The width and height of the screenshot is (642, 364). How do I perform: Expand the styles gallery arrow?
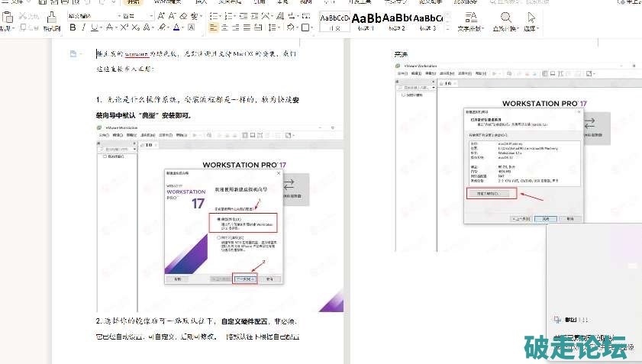(447, 27)
